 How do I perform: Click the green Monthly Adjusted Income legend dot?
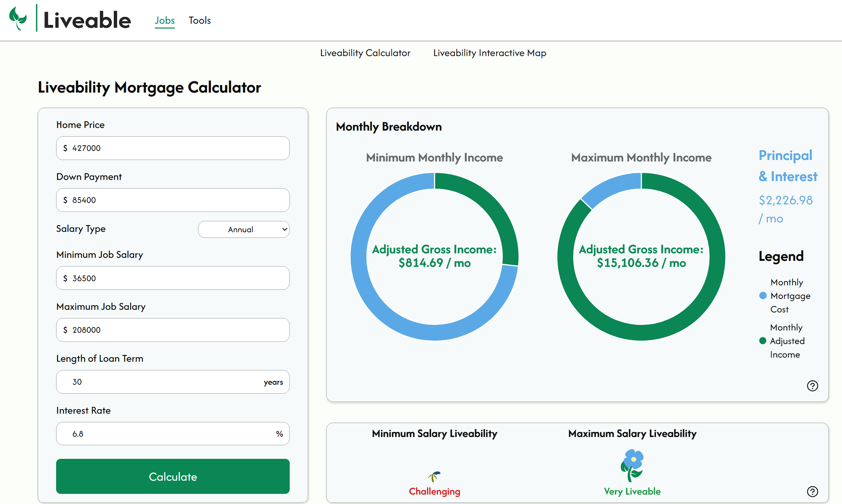pyautogui.click(x=763, y=341)
